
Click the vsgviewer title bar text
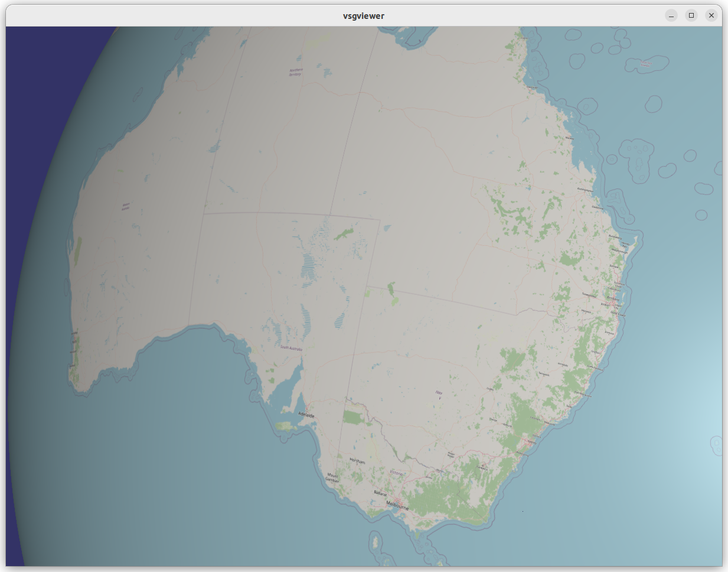point(364,16)
